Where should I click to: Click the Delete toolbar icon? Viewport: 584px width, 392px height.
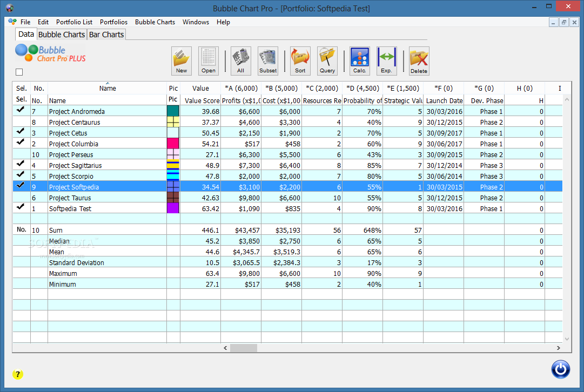(419, 60)
